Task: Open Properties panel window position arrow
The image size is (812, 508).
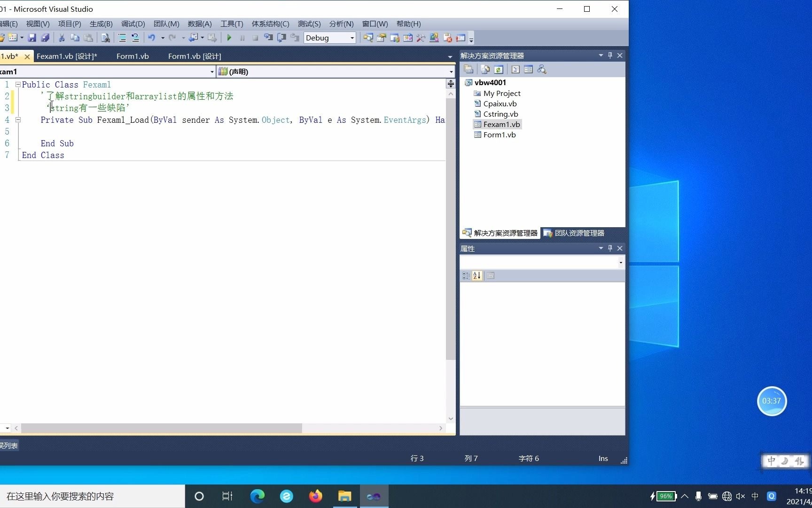Action: (x=601, y=248)
